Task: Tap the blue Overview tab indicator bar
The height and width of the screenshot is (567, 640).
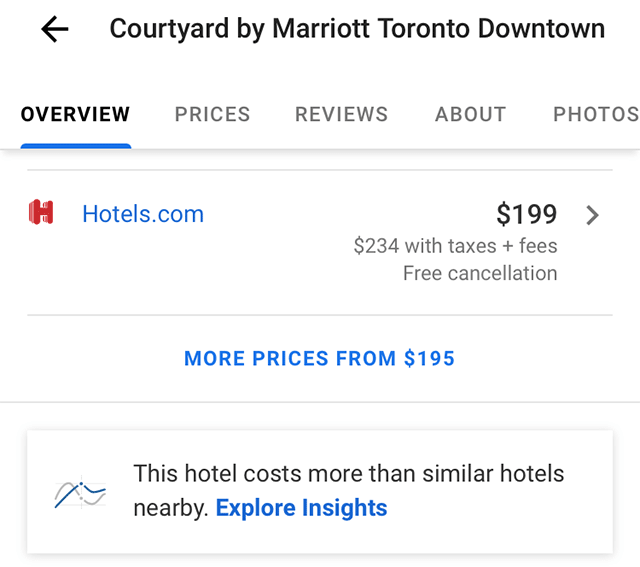Action: [76, 146]
